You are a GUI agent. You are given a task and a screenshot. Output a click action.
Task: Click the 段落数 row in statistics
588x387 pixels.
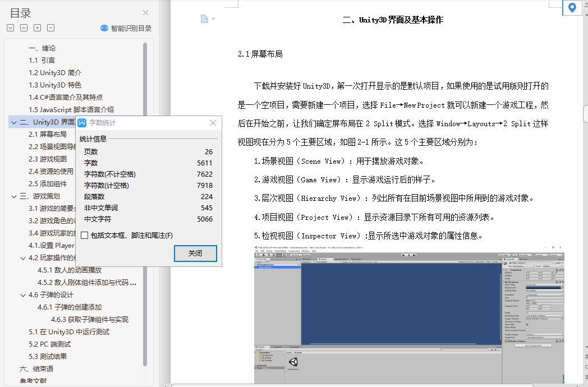[x=148, y=197]
